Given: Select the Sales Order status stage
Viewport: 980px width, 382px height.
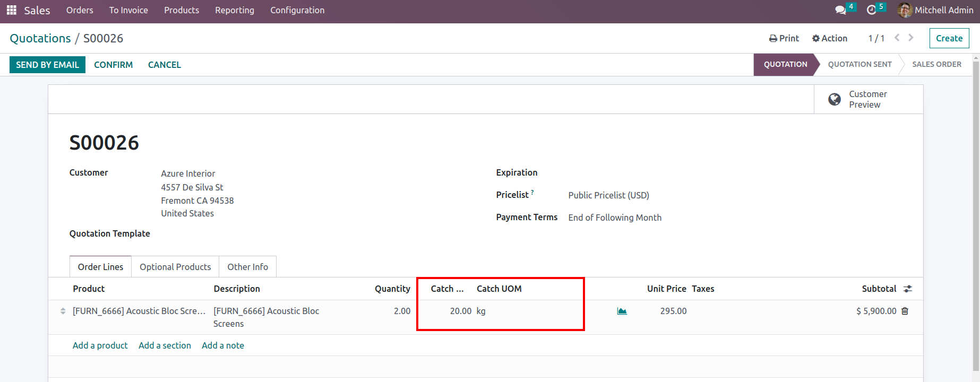Looking at the screenshot, I should tap(936, 64).
